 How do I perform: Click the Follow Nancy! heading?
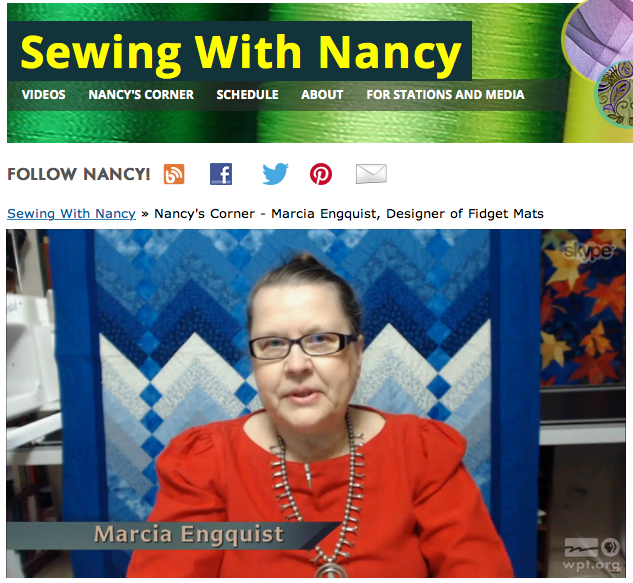pos(79,174)
